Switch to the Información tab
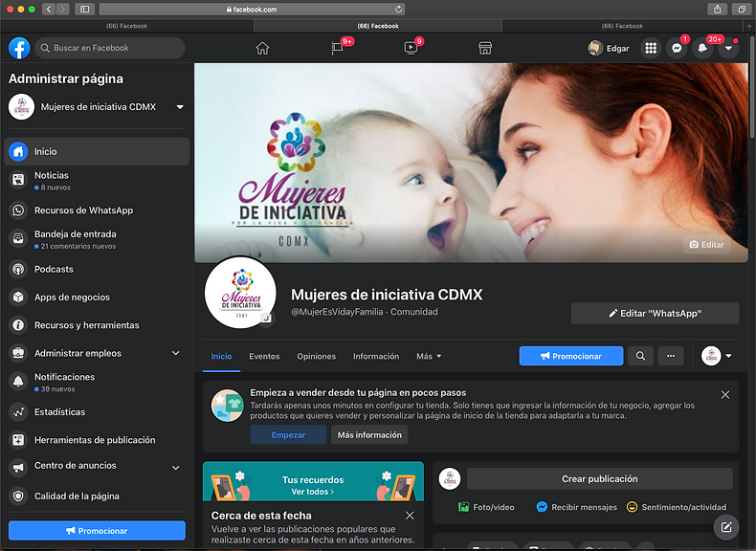 click(x=376, y=356)
